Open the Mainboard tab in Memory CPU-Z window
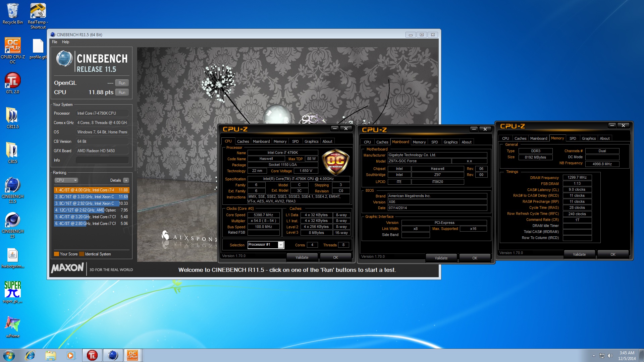This screenshot has height=362, width=644. pyautogui.click(x=539, y=138)
